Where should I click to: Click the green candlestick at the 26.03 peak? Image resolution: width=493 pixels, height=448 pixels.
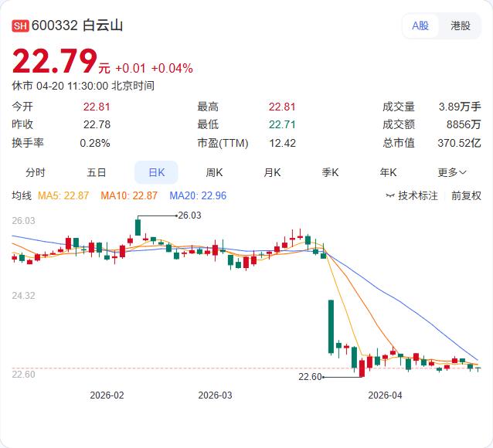tap(138, 227)
